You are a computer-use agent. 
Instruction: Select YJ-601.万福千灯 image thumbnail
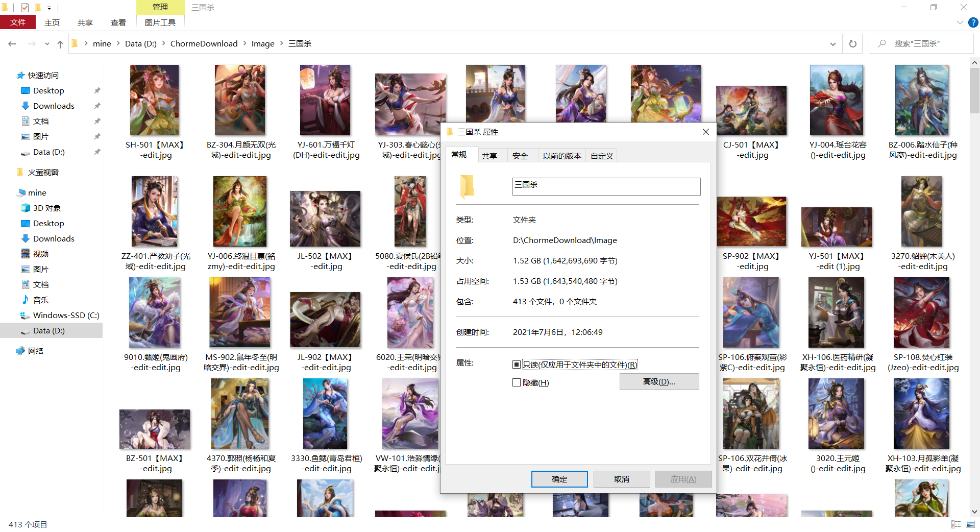click(x=325, y=100)
